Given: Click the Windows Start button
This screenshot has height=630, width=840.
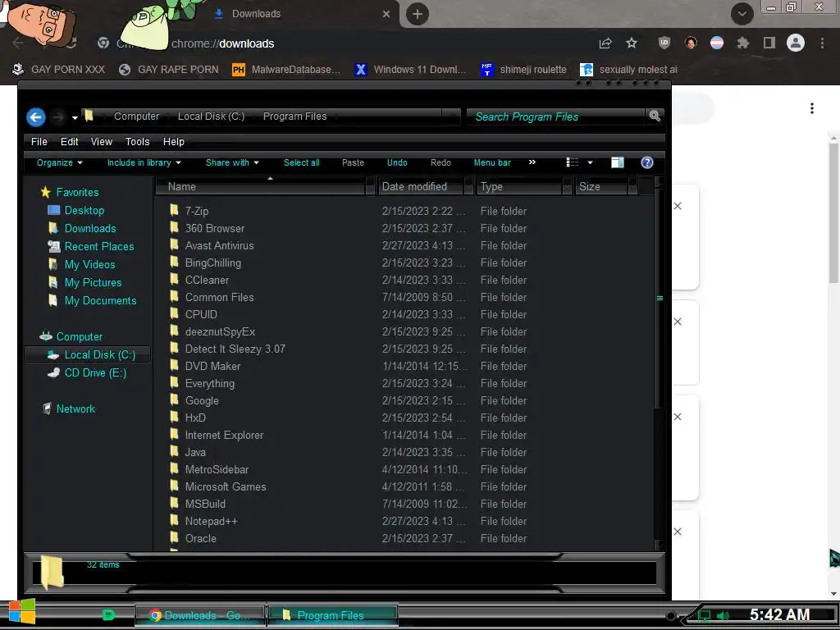Looking at the screenshot, I should tap(21, 612).
